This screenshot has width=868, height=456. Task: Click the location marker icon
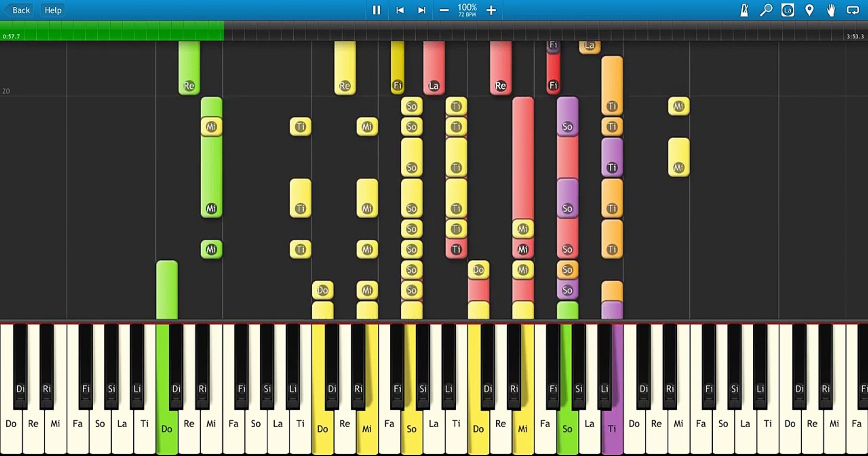coord(809,10)
